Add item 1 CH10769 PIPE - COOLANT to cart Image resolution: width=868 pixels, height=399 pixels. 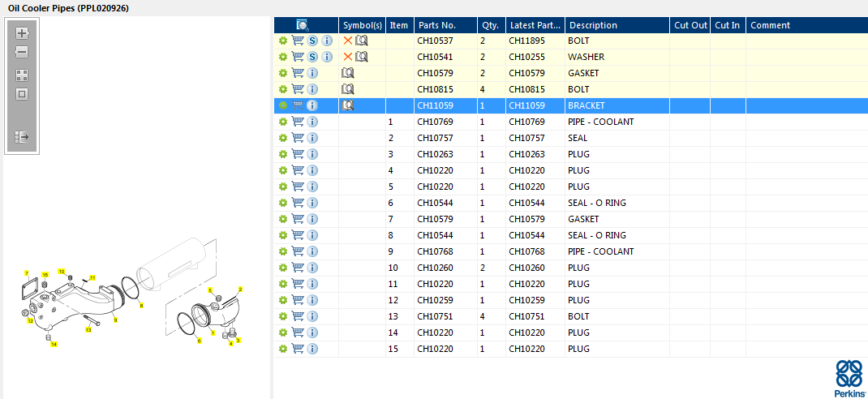298,122
